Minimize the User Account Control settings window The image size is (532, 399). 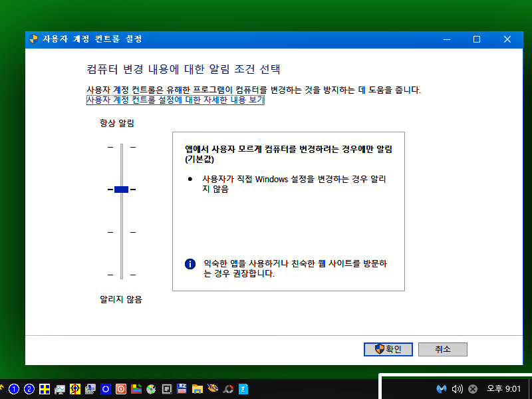point(447,39)
